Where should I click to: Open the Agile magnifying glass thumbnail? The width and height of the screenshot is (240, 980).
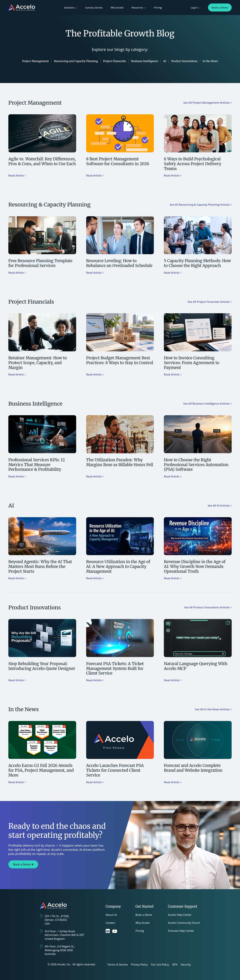(x=42, y=133)
